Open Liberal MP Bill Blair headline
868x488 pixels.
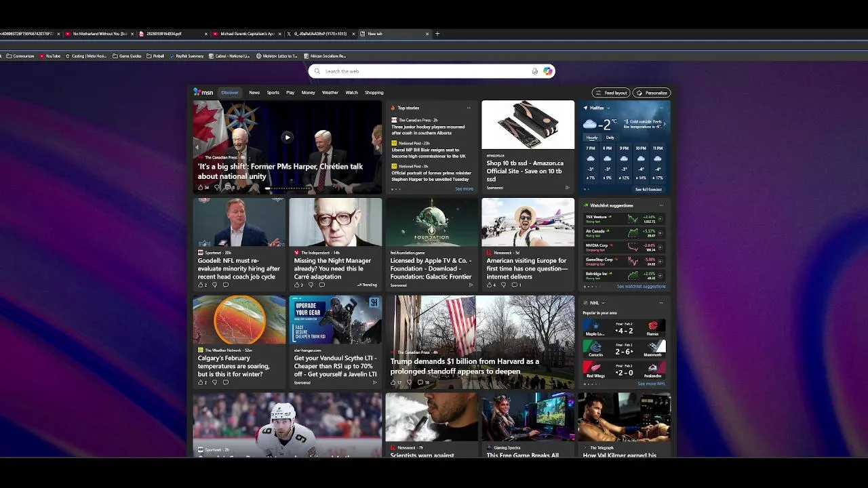pos(429,152)
